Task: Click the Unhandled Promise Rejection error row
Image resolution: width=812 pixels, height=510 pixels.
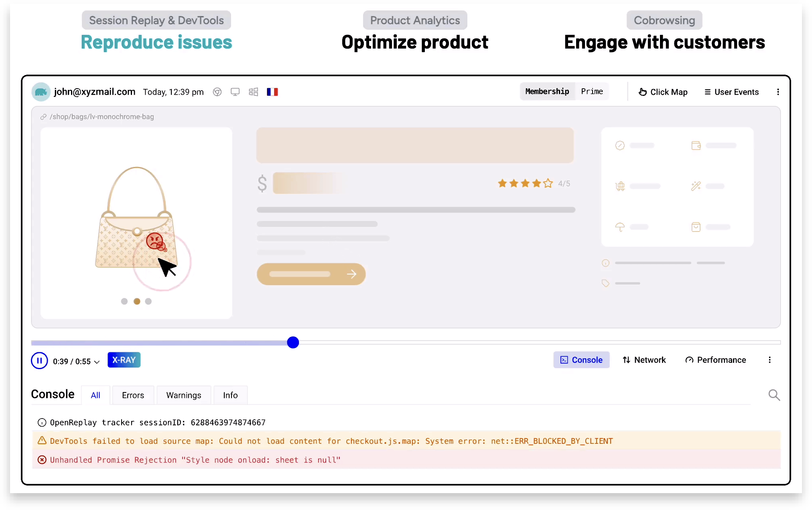Action: (195, 460)
